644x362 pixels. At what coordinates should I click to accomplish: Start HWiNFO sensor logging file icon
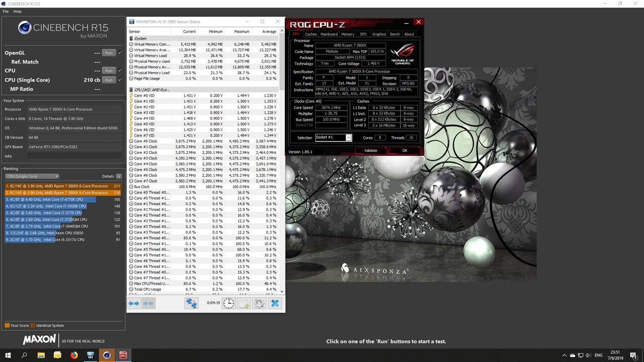244,303
